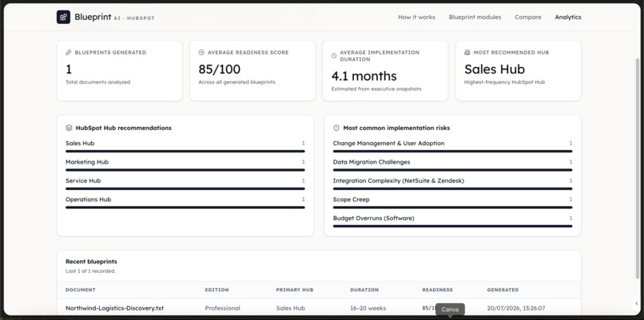Click the Scope Creep progress bar
The width and height of the screenshot is (644, 320).
(x=452, y=207)
